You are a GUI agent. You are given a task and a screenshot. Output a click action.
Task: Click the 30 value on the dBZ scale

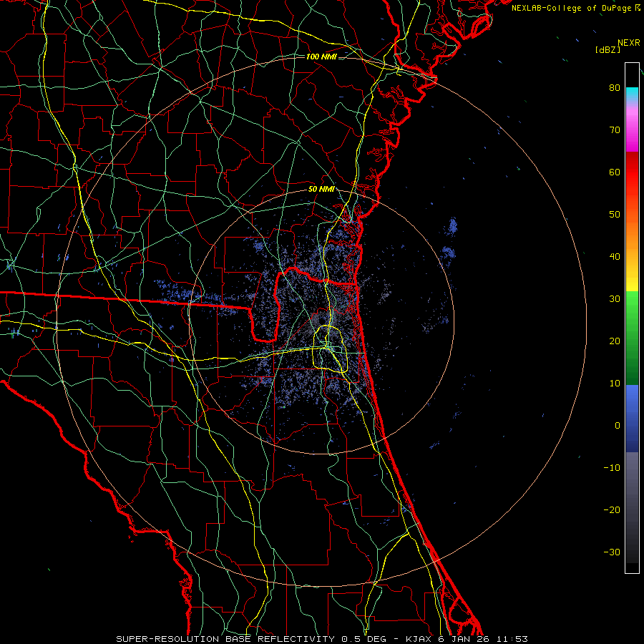[x=615, y=299]
